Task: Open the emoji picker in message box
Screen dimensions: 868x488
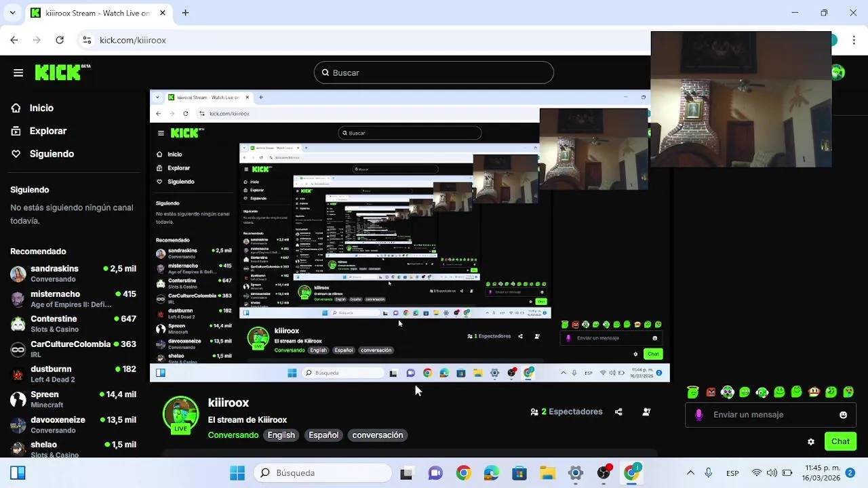Action: (843, 415)
